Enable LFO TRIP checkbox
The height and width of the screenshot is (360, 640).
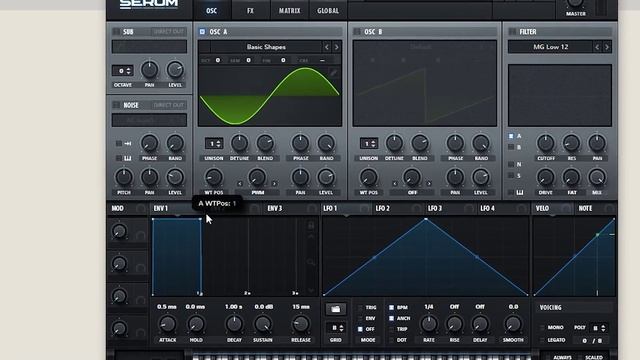391,329
